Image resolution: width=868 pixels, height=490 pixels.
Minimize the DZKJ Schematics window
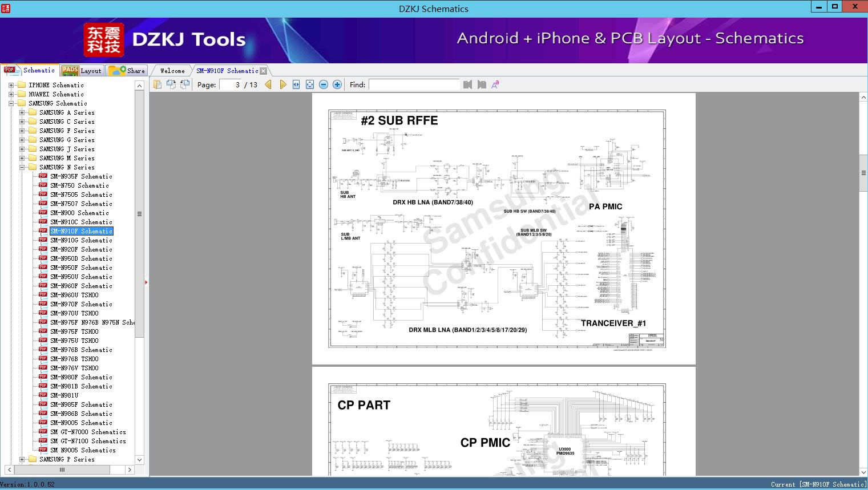point(819,7)
